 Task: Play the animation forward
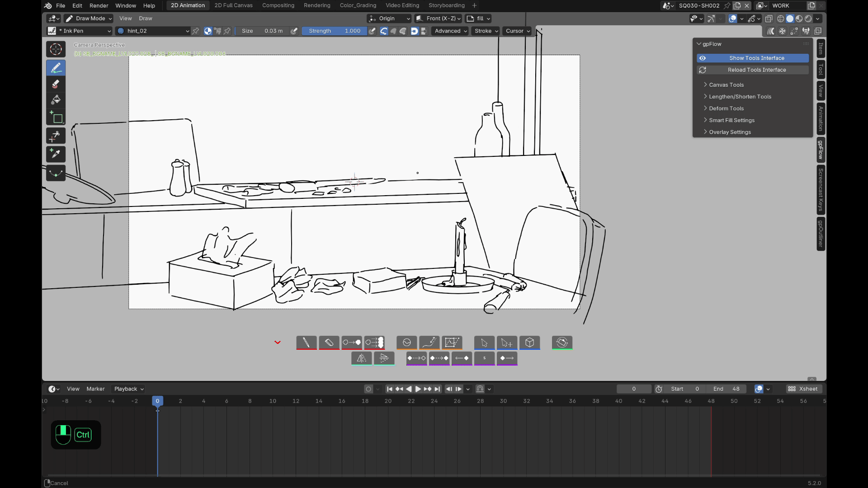point(418,389)
